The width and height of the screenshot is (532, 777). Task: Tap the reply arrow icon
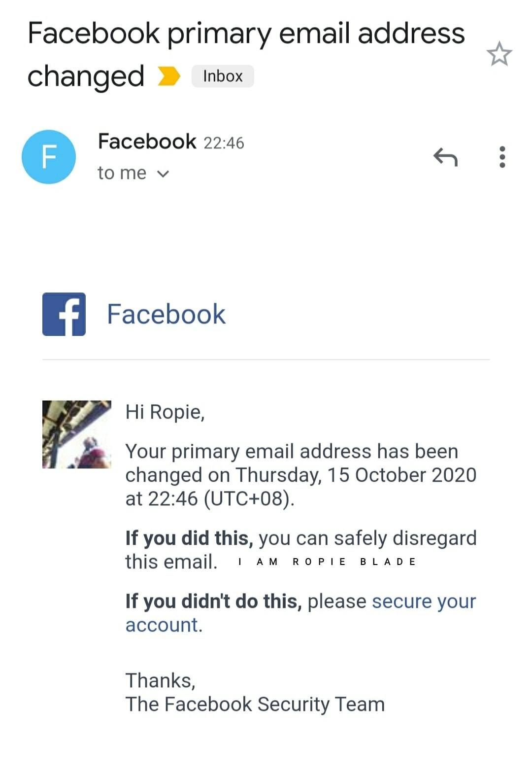pyautogui.click(x=445, y=157)
